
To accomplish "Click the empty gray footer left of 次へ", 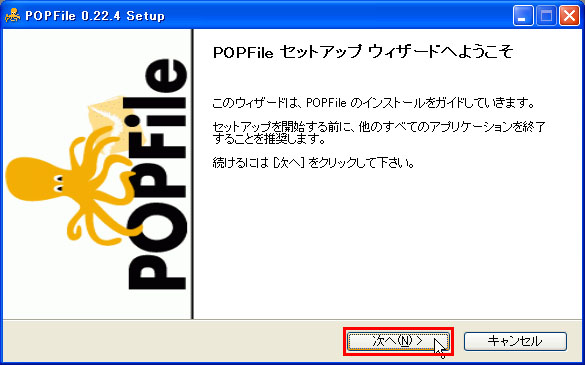I will (172, 341).
